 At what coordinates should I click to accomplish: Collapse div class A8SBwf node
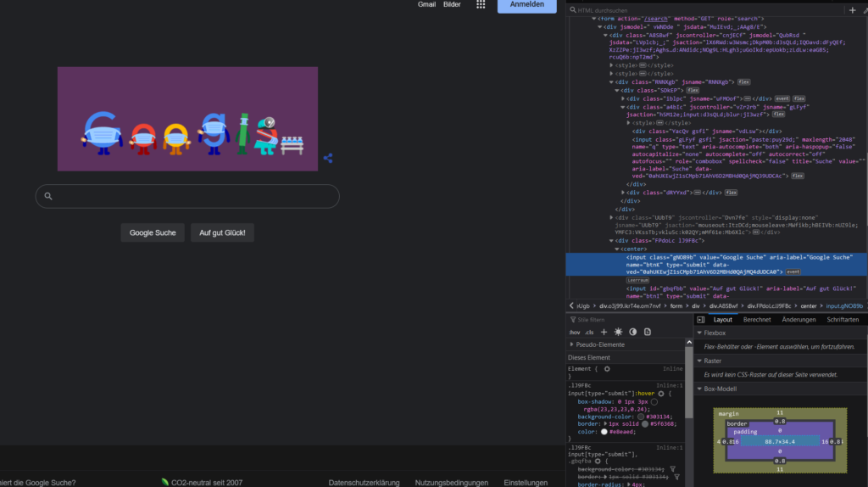coord(605,35)
